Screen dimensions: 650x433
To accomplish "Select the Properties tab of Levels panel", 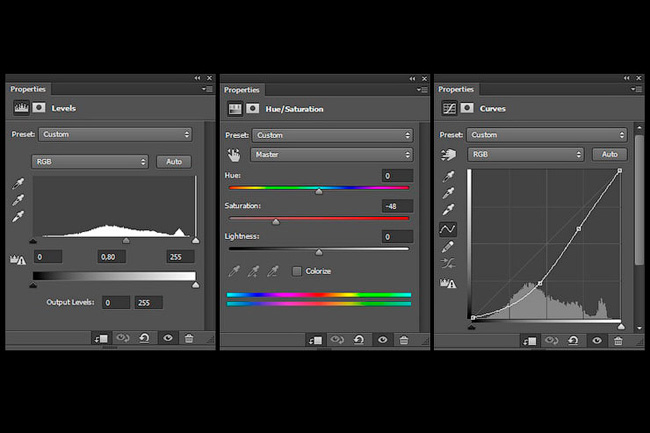I will (28, 89).
